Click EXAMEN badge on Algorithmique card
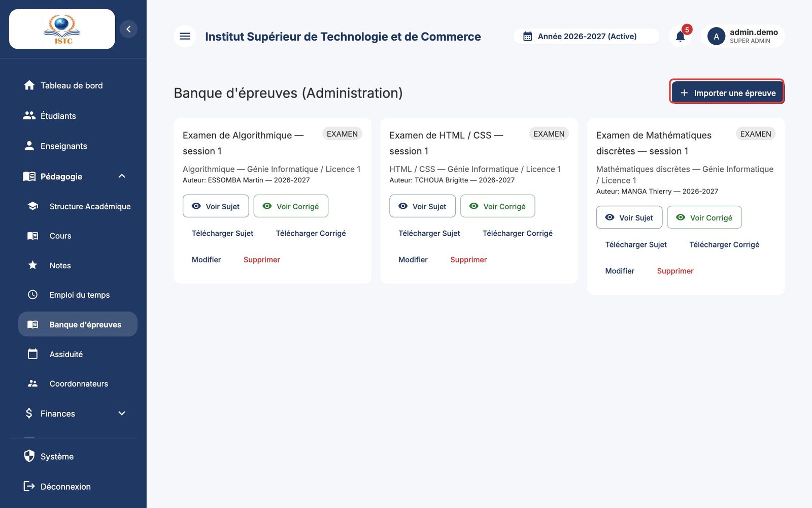Viewport: 812px width, 508px height. [342, 134]
